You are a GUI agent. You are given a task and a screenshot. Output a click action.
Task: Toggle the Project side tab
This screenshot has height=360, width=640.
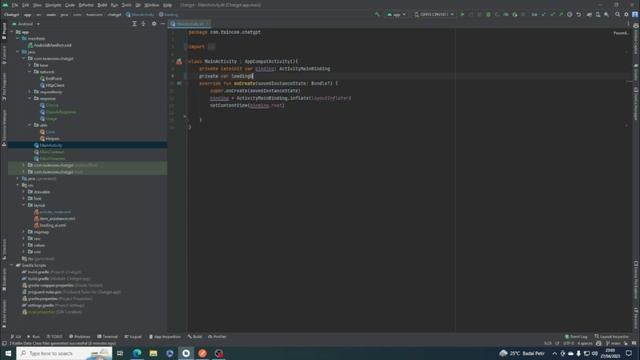4,31
